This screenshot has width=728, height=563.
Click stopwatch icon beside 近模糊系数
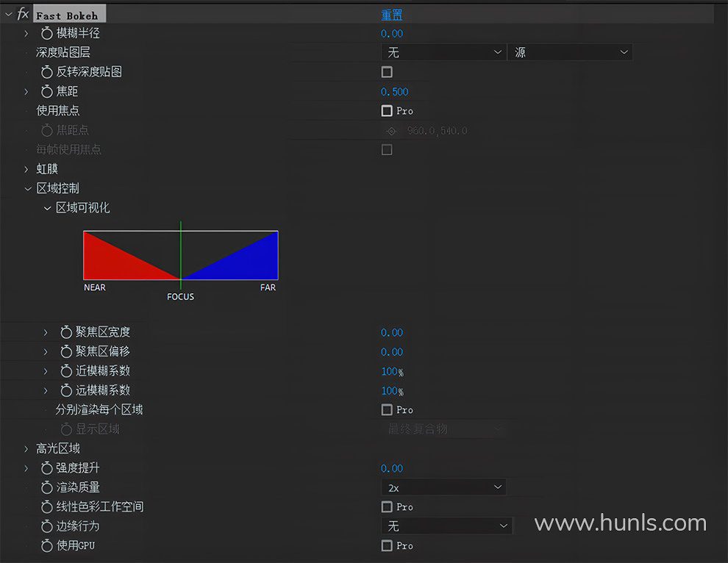click(66, 371)
